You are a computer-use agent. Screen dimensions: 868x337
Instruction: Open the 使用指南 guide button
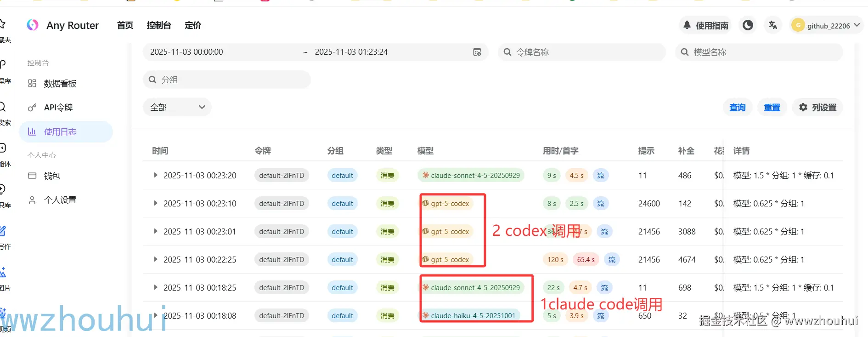pos(706,25)
